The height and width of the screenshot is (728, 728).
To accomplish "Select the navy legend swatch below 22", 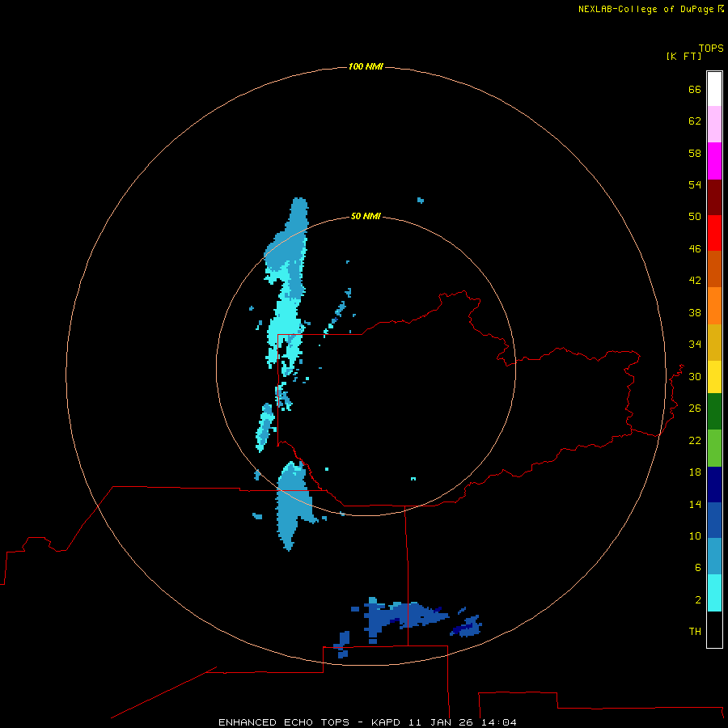I will point(714,485).
